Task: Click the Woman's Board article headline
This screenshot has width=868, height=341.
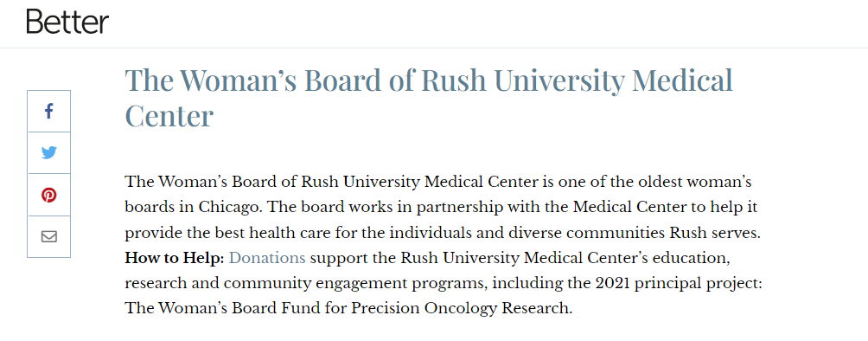Action: click(x=429, y=98)
